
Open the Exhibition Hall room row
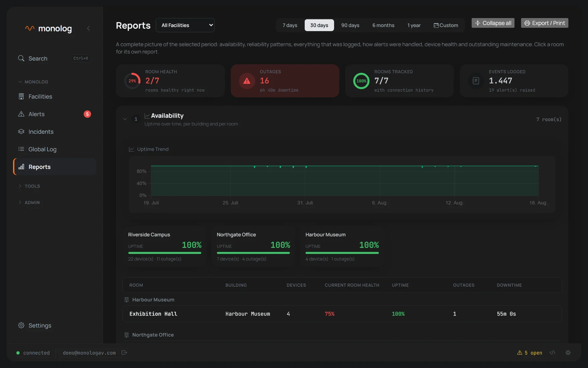(342, 314)
